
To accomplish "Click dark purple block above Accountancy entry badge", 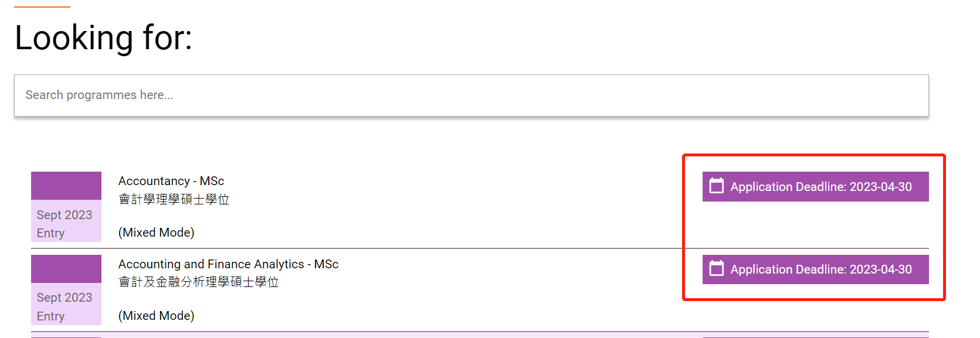I will tap(66, 186).
